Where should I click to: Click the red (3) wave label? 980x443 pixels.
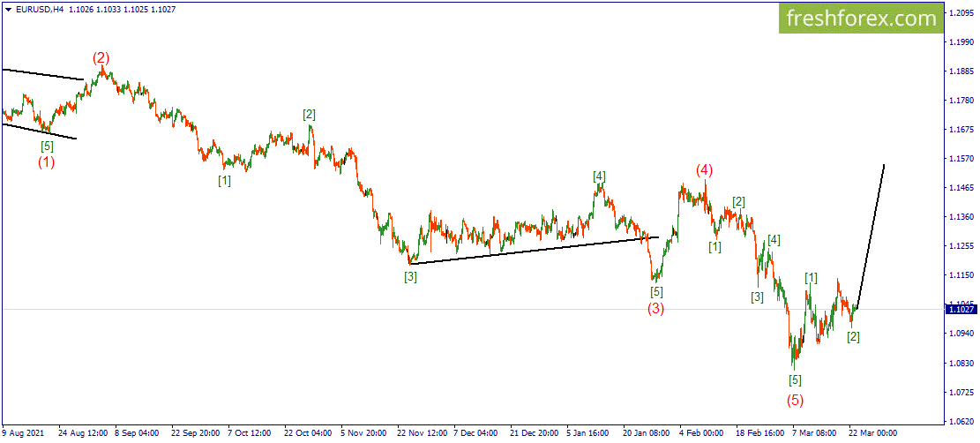coord(655,308)
